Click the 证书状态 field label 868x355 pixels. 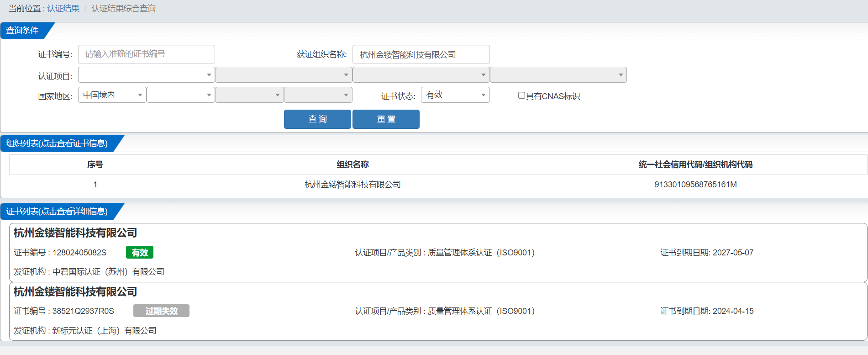[398, 96]
